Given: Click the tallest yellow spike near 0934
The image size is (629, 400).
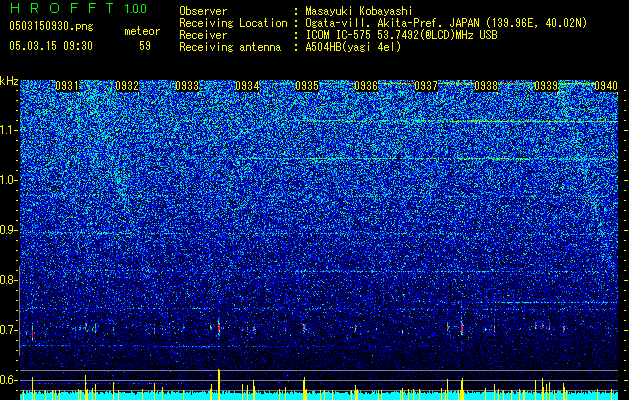Looking at the screenshot, I should click(219, 384).
